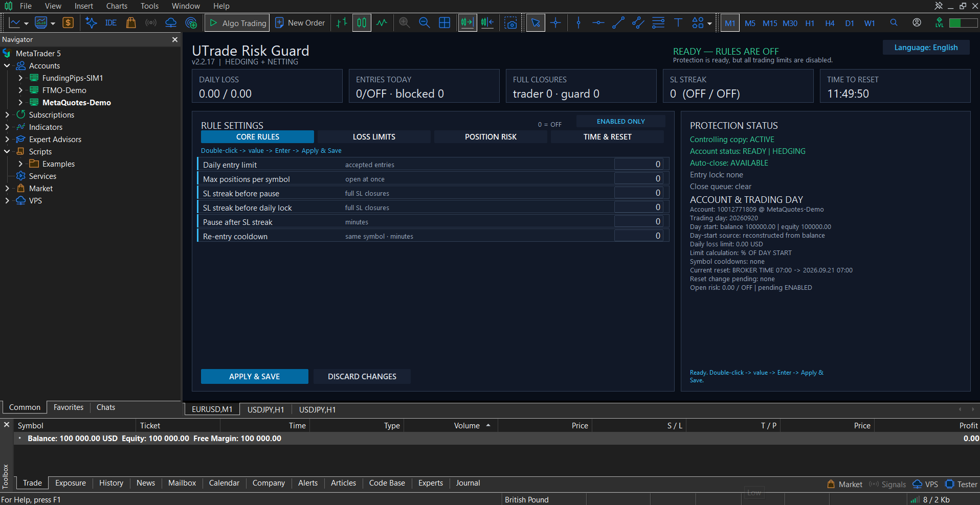Switch to the LOSS LIMITS tab
Viewport: 980px width, 505px height.
coord(374,137)
